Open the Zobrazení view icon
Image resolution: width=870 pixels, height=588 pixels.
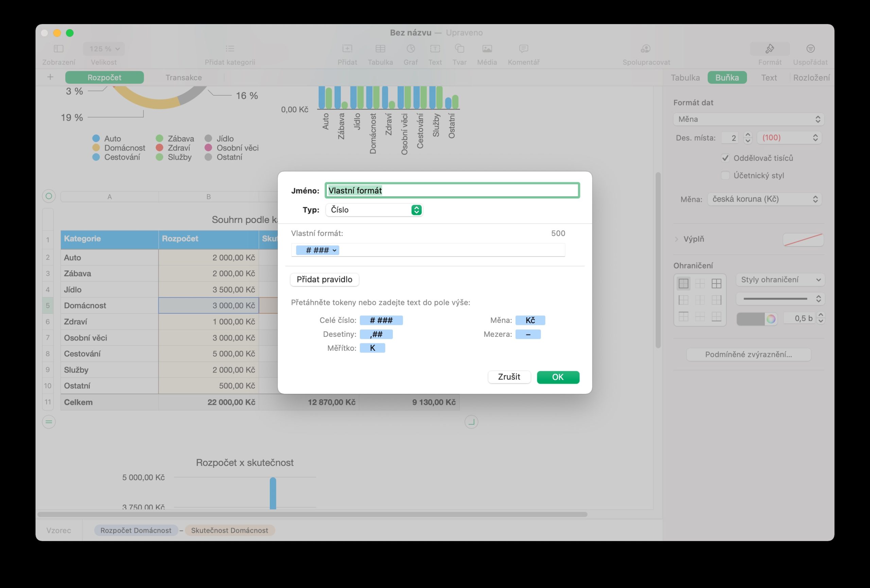click(58, 49)
